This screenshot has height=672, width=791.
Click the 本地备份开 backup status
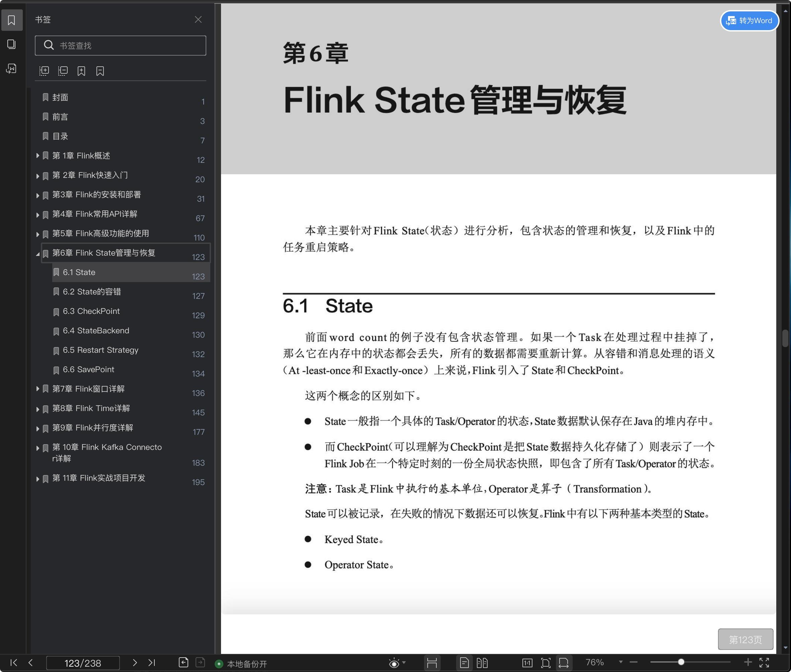(x=241, y=664)
